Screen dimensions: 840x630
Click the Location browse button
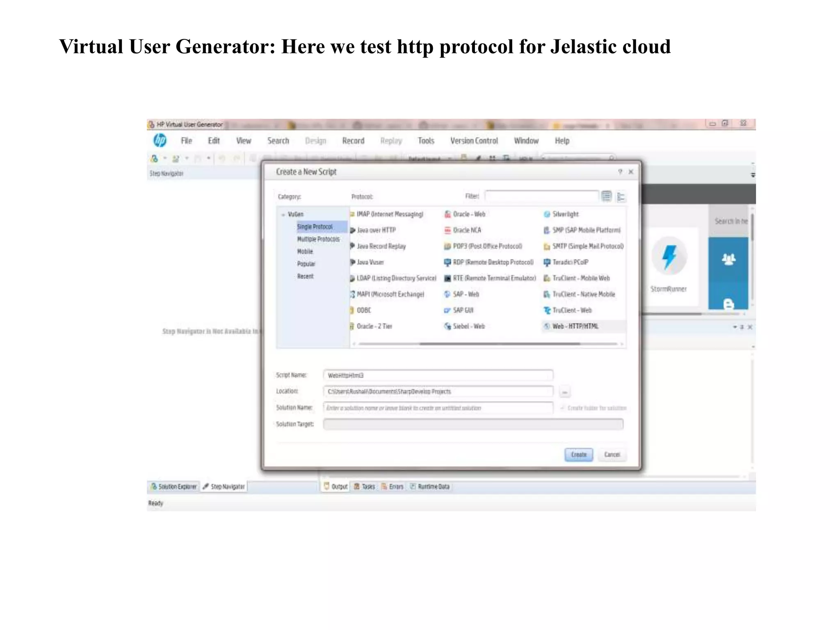click(565, 392)
